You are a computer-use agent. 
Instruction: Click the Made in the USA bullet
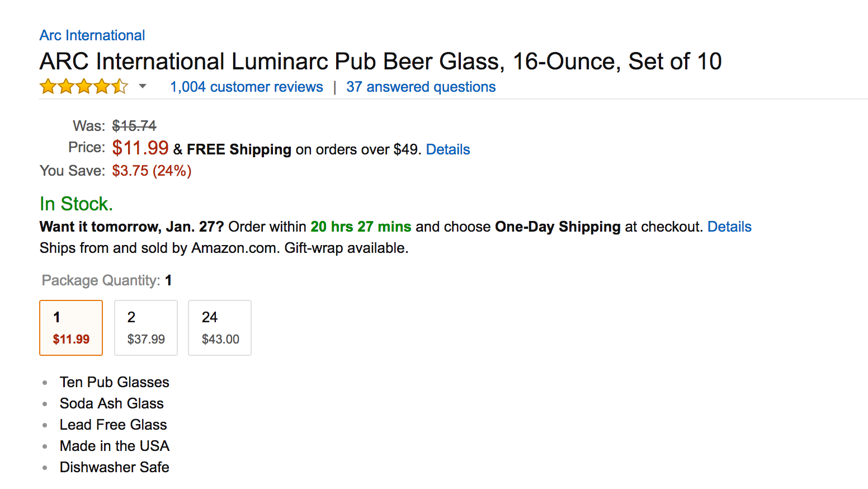point(114,446)
